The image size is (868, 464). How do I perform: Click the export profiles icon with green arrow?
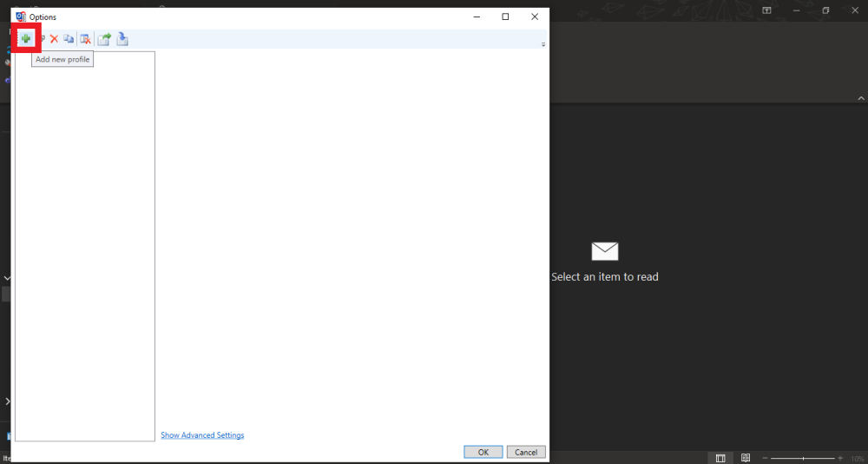click(x=104, y=39)
